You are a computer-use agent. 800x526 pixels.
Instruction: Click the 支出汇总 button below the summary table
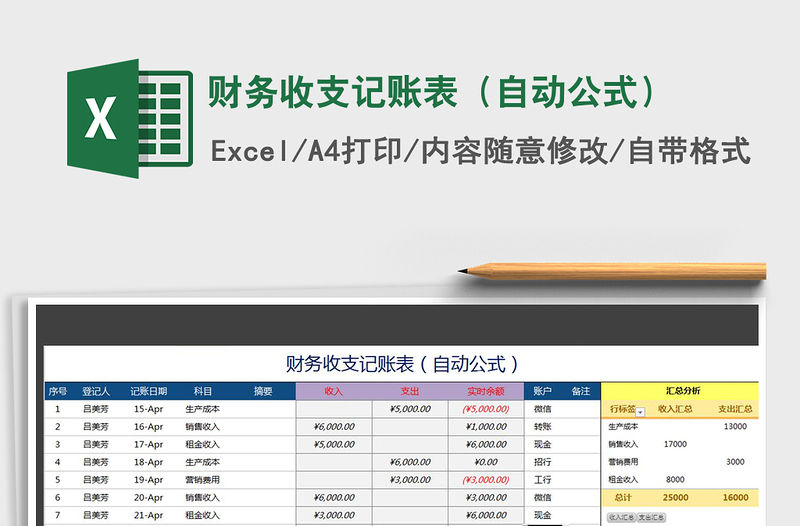651,517
